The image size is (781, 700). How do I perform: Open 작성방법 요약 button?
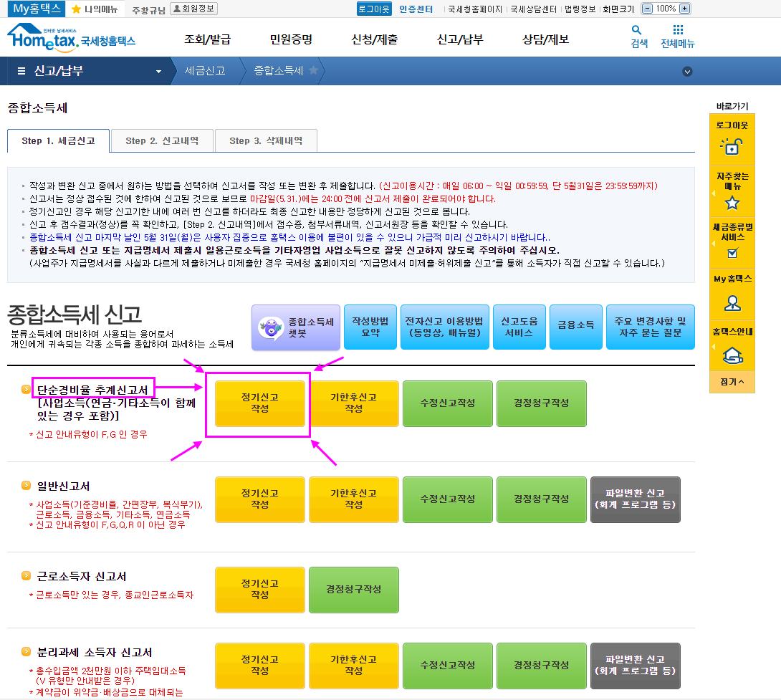pos(370,327)
